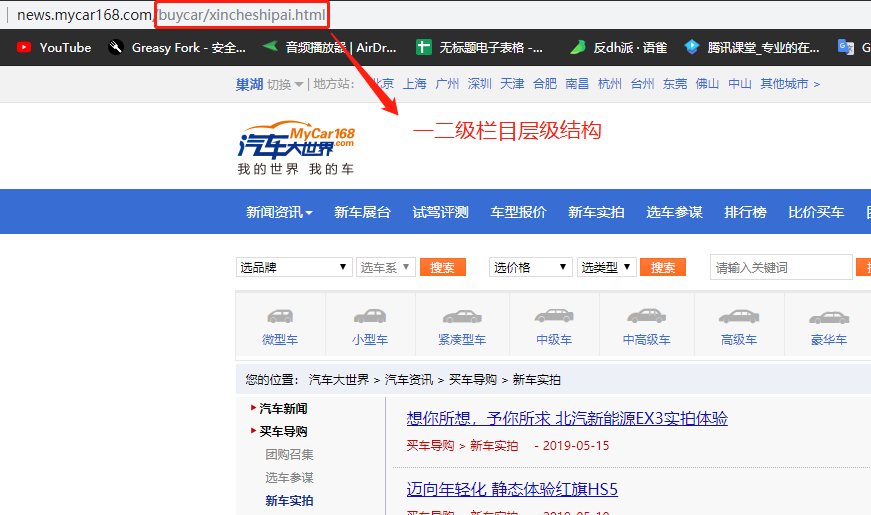Viewport: 871px width, 515px height.
Task: Open the 选车系 series dropdown
Action: 386,267
